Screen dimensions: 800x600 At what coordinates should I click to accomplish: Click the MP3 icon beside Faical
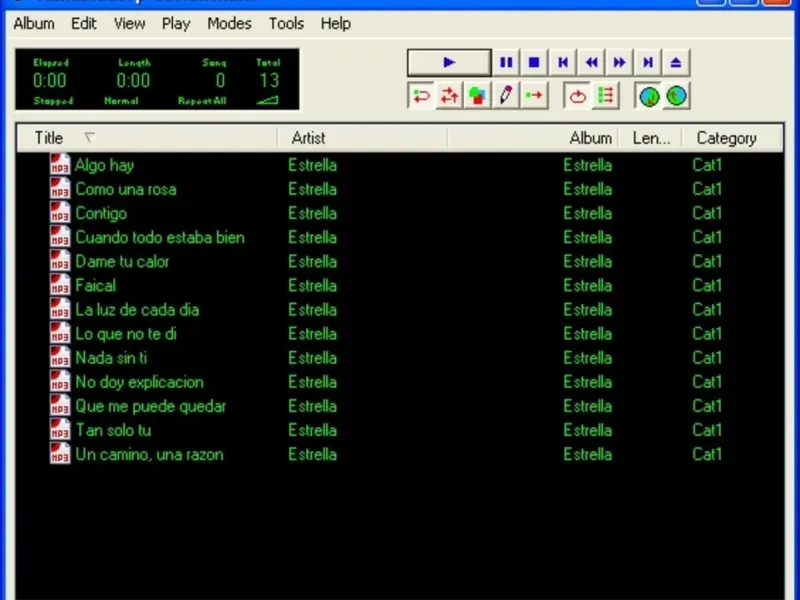pyautogui.click(x=60, y=285)
